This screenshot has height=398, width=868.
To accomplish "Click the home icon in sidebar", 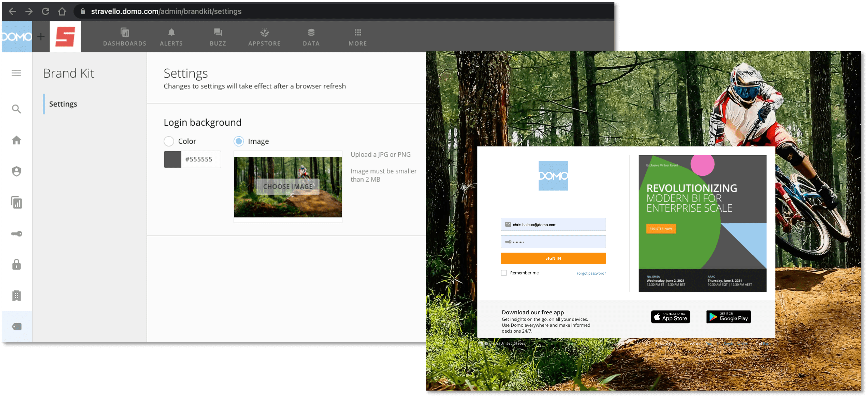I will [16, 140].
